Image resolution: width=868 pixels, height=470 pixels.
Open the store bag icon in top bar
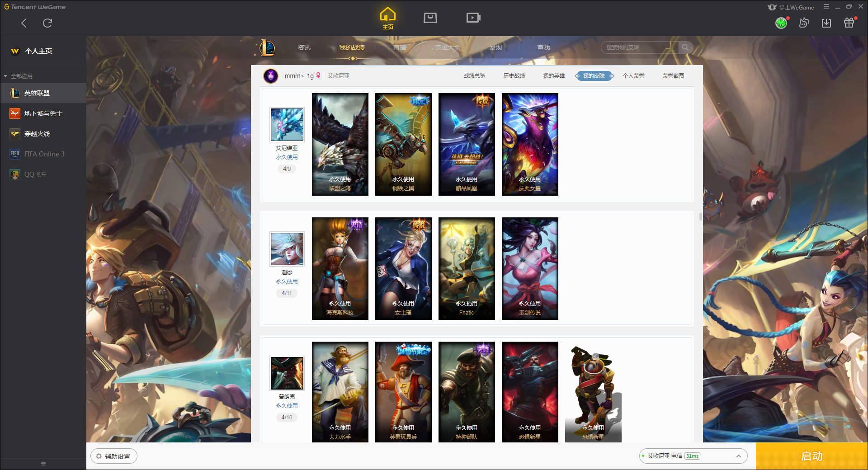pyautogui.click(x=430, y=18)
